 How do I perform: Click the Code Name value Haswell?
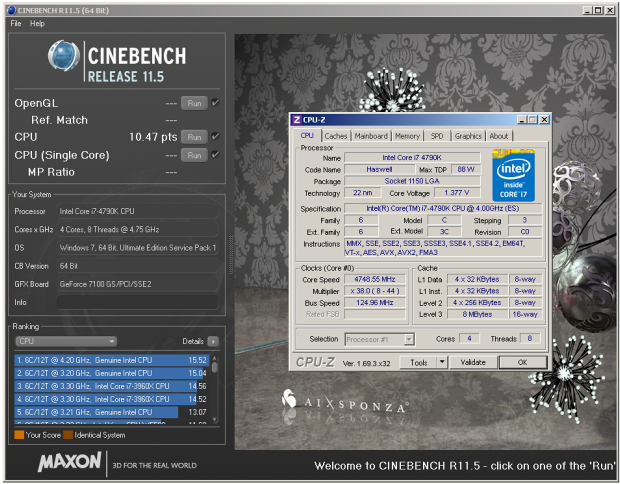379,170
